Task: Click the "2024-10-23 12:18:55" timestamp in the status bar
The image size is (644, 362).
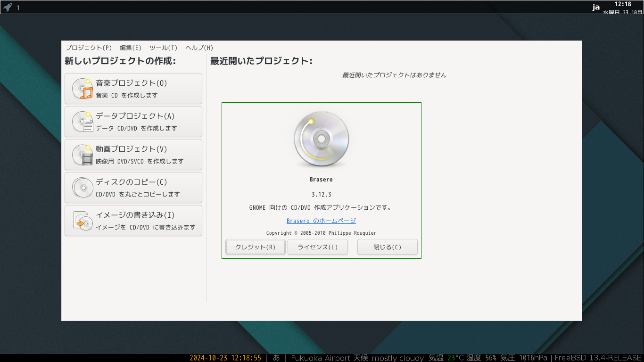Action: [225, 358]
